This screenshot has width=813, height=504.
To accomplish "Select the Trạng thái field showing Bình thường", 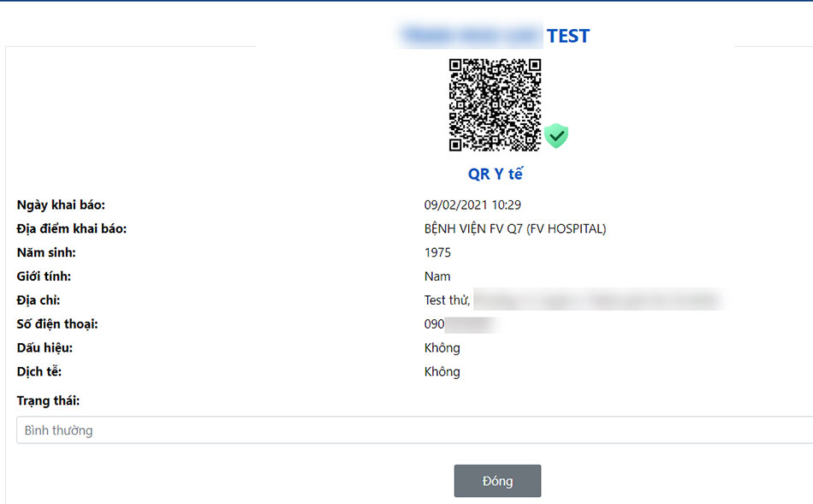I will point(415,430).
